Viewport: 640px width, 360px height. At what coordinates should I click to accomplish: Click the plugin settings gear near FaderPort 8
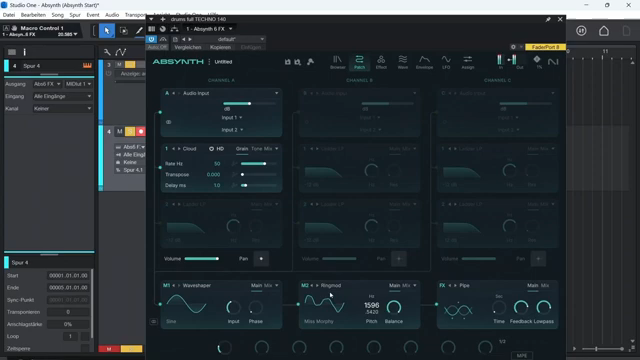coord(513,47)
